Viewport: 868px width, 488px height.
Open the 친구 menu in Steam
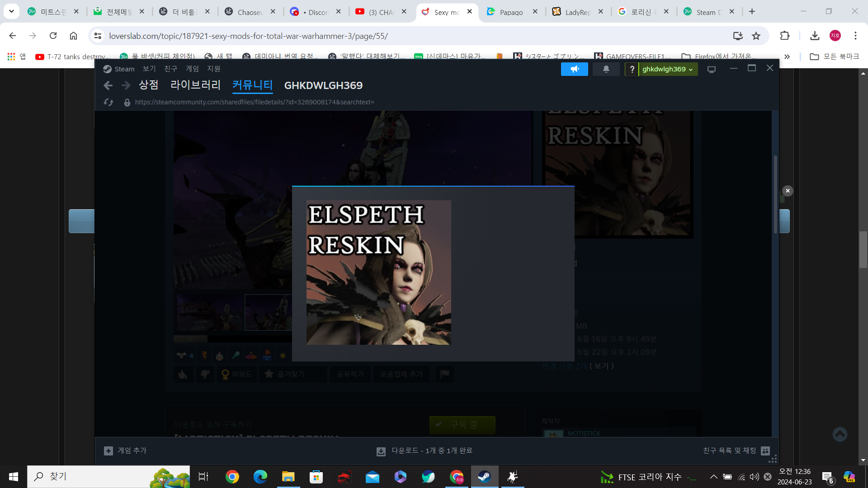tap(170, 69)
